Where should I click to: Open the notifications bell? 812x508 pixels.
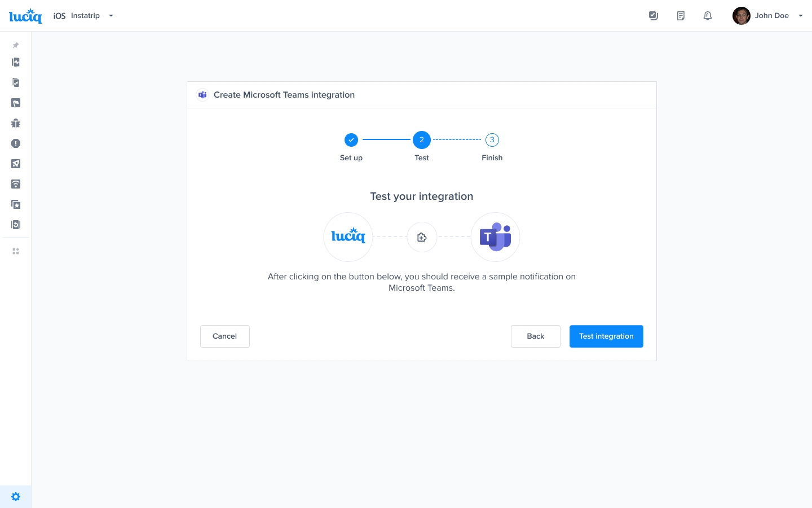click(x=708, y=16)
